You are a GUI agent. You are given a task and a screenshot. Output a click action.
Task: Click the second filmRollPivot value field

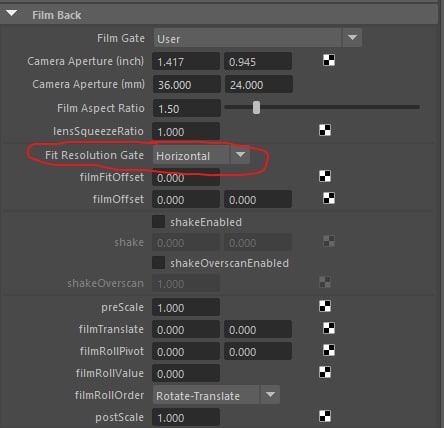pos(258,351)
